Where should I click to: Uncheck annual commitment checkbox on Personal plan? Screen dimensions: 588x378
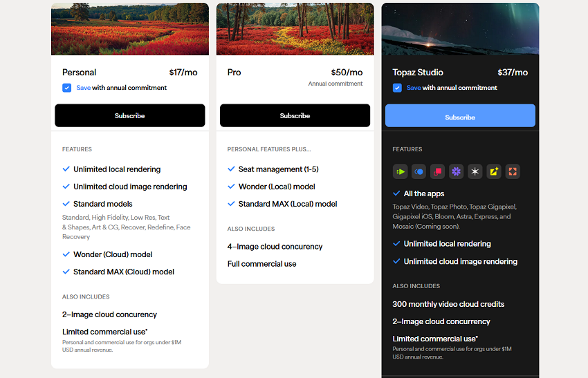[x=67, y=88]
